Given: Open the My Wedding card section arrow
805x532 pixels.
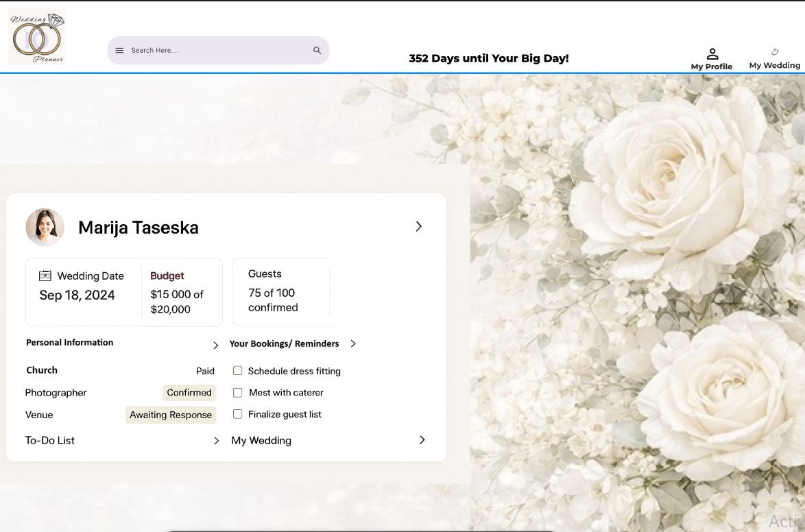Looking at the screenshot, I should coord(422,440).
